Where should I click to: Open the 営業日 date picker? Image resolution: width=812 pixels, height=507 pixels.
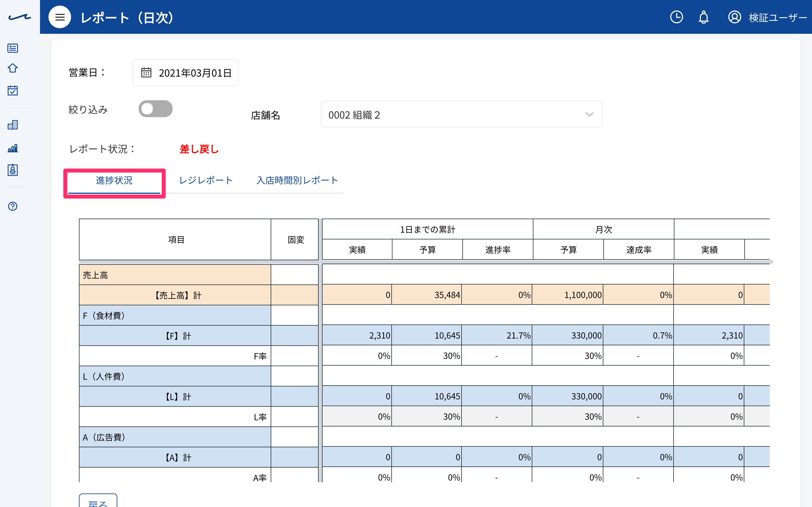(185, 73)
